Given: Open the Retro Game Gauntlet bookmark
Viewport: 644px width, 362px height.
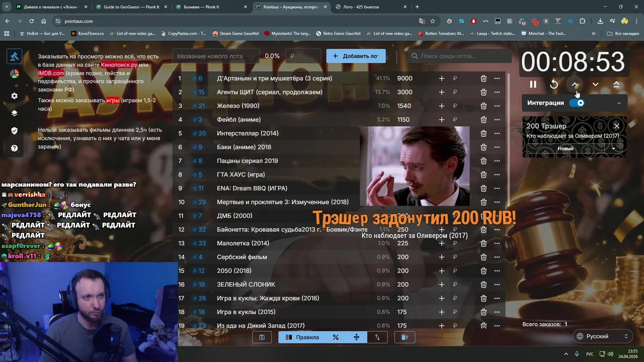Looking at the screenshot, I should pyautogui.click(x=338, y=34).
